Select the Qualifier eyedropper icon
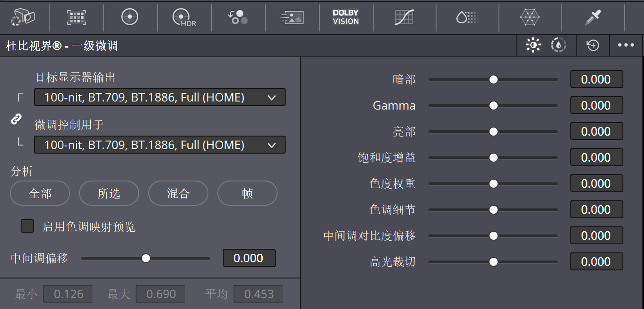This screenshot has height=309, width=644. tap(593, 17)
